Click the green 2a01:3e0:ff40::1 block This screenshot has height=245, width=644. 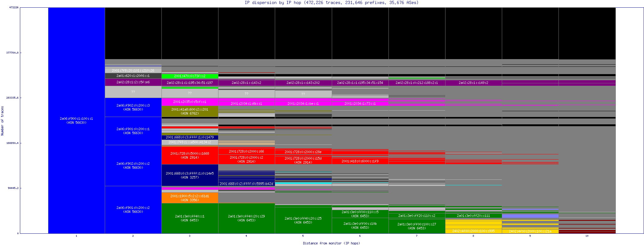click(190, 218)
